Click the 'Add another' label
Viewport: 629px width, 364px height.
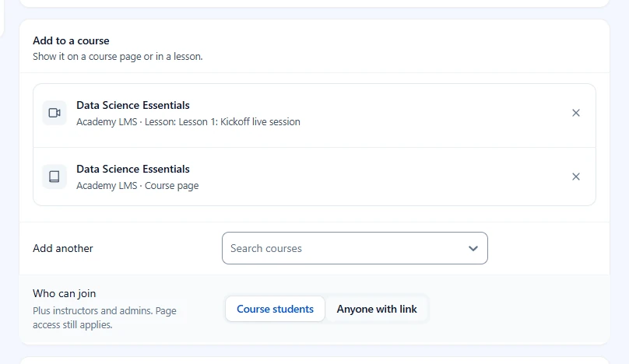[63, 248]
